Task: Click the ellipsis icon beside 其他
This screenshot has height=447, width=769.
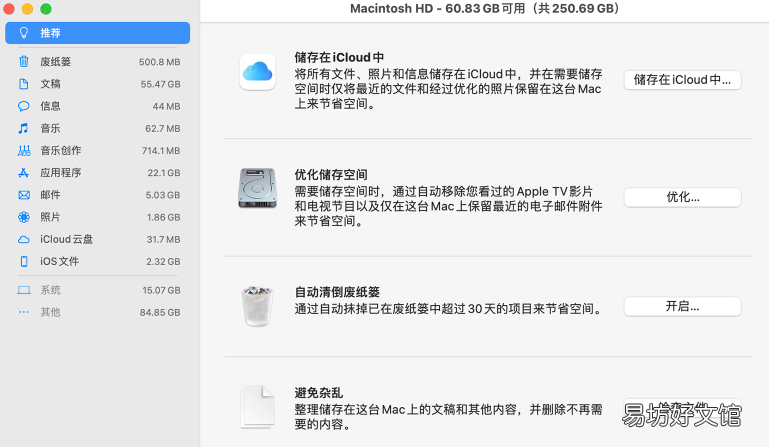Action: pyautogui.click(x=24, y=312)
